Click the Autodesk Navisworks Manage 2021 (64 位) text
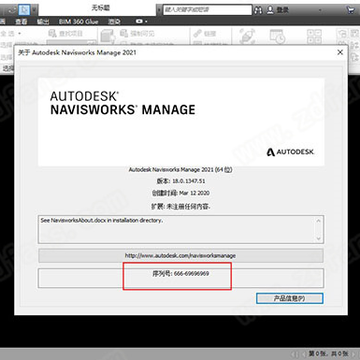Screen dimensions: 360x360 click(x=181, y=170)
